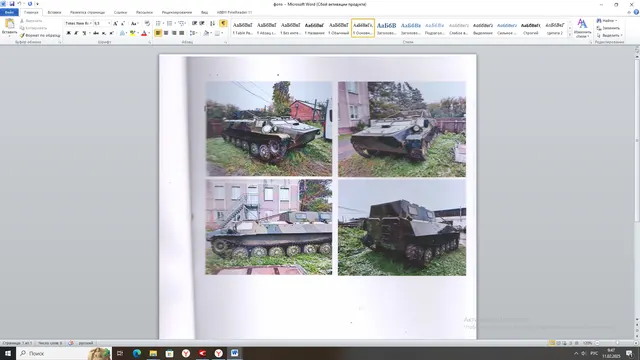Switch to the Вставка tab
The height and width of the screenshot is (360, 640).
pos(54,12)
